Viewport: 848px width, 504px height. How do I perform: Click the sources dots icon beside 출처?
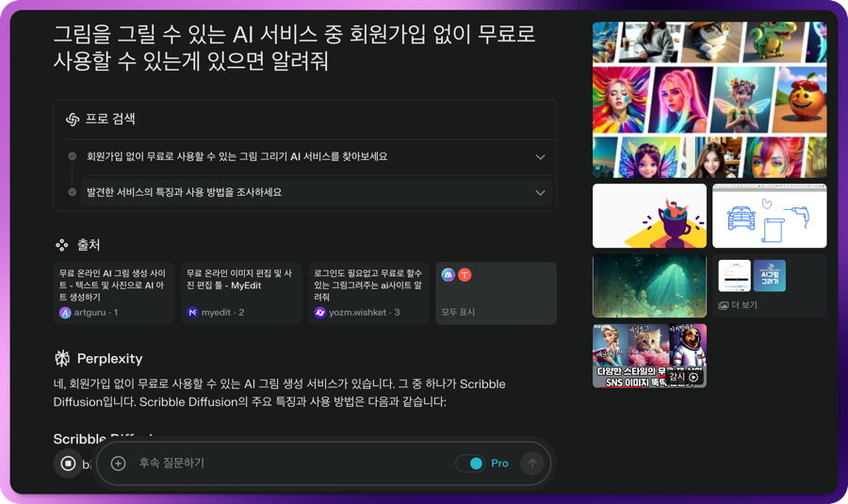coord(61,245)
